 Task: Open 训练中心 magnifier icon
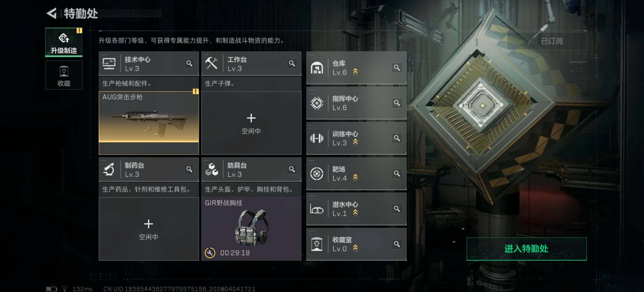(x=397, y=138)
